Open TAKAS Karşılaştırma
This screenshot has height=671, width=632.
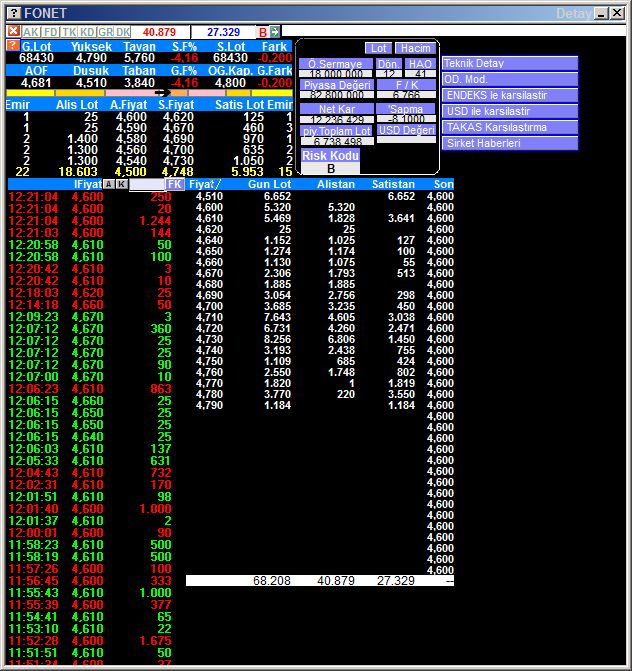[510, 127]
